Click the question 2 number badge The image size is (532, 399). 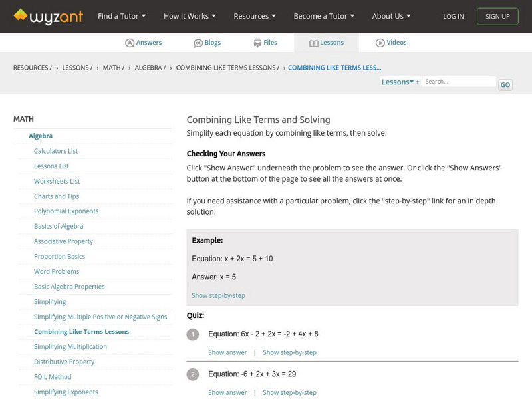coord(193,374)
